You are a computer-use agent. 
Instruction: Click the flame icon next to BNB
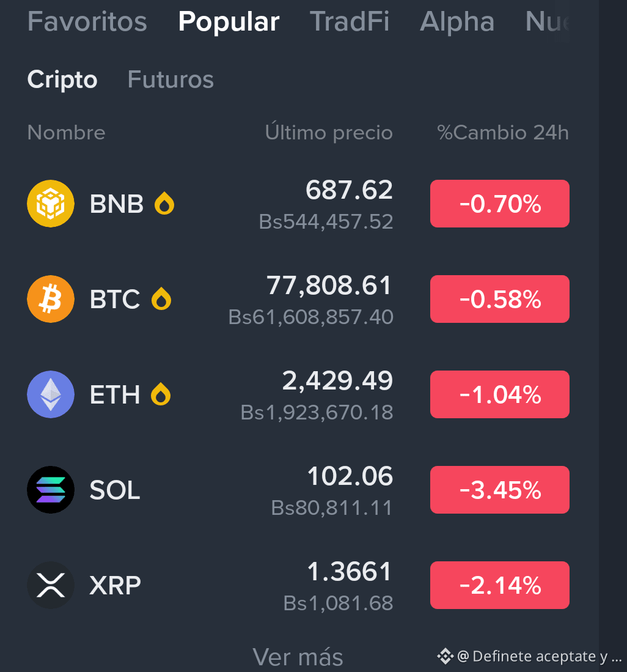tap(164, 203)
